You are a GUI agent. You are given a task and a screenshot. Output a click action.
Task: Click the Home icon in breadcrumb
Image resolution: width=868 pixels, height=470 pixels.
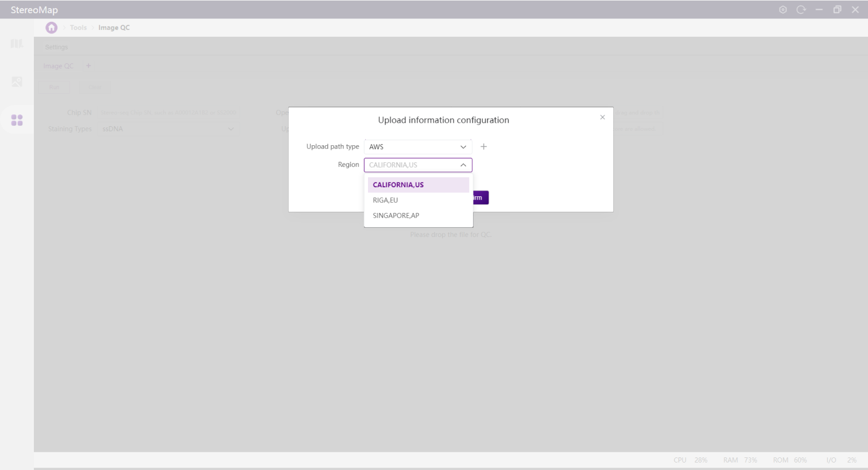52,28
